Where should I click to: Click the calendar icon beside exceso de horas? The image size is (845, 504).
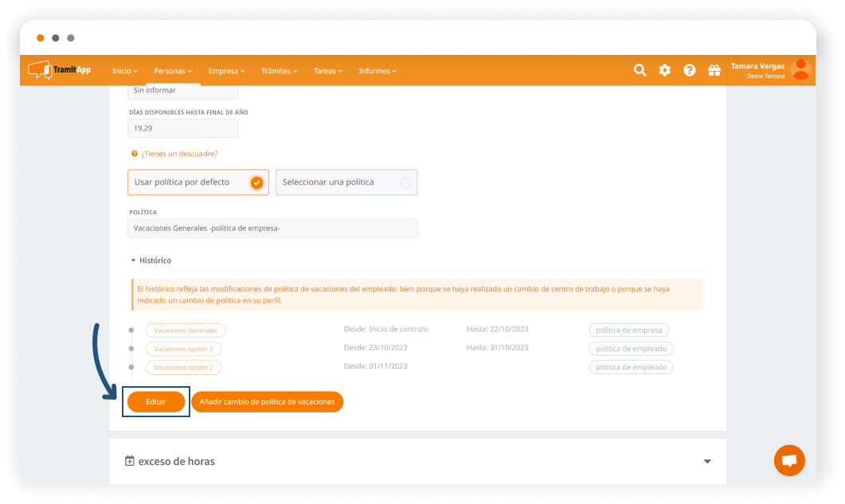point(130,461)
